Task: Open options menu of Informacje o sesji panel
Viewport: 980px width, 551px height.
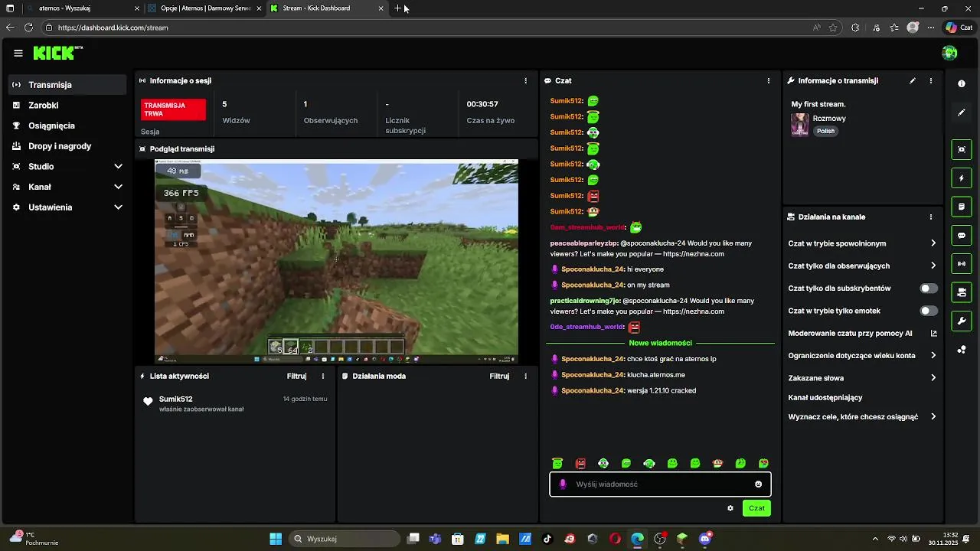Action: tap(525, 80)
